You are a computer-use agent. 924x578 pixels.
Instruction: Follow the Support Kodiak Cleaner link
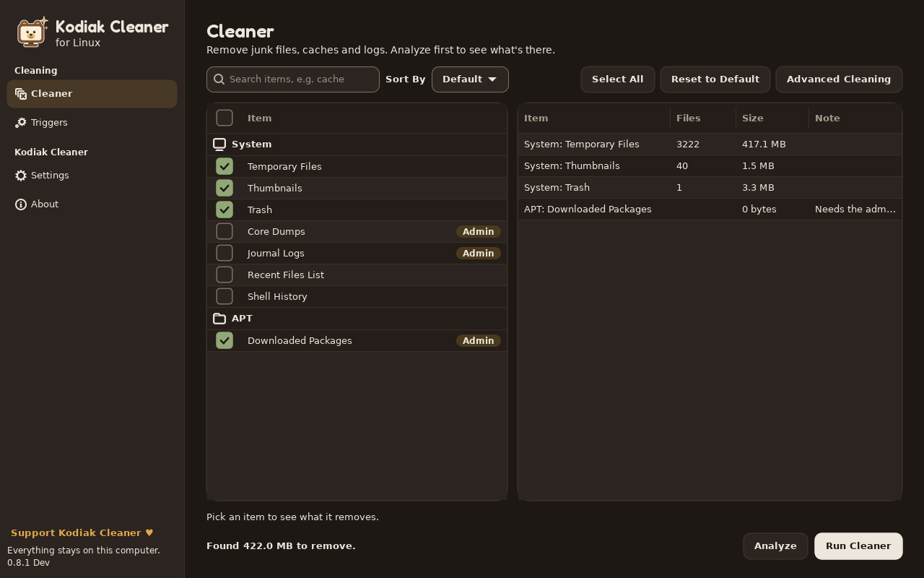click(x=82, y=533)
